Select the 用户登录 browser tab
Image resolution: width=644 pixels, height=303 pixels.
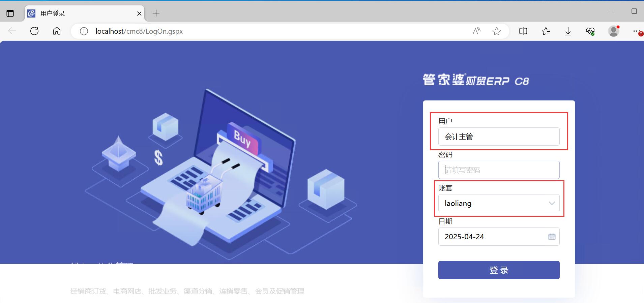(84, 13)
